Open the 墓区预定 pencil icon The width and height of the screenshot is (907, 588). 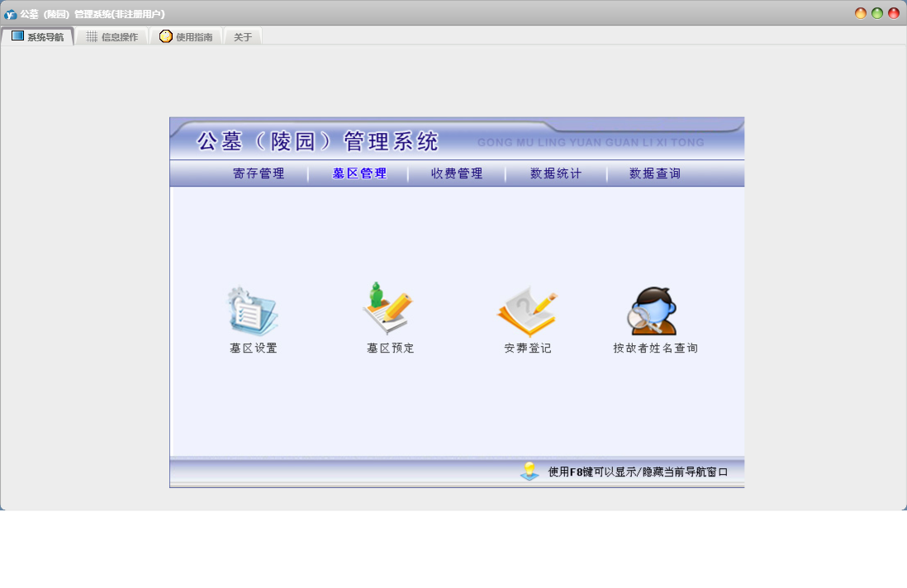[x=388, y=309]
